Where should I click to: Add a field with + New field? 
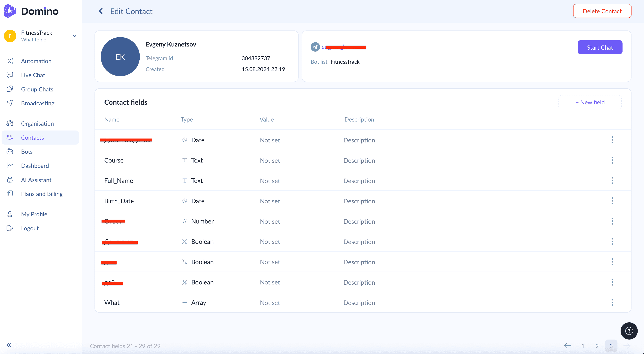pos(590,102)
